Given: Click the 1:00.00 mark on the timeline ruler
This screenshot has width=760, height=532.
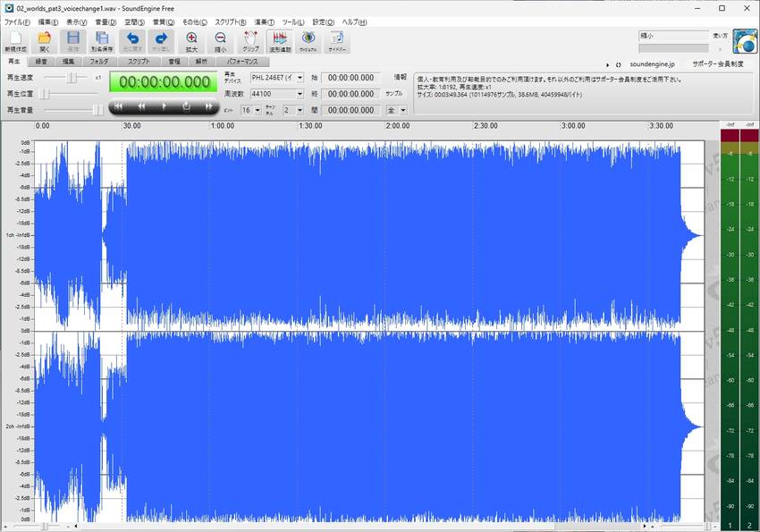Looking at the screenshot, I should tap(223, 126).
